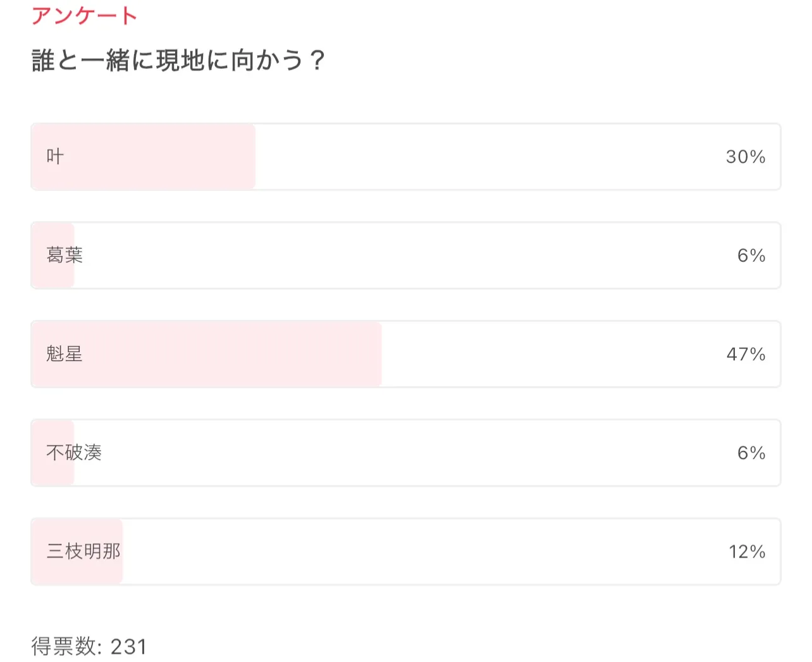Click the 12% result for 三枝明那

click(747, 551)
